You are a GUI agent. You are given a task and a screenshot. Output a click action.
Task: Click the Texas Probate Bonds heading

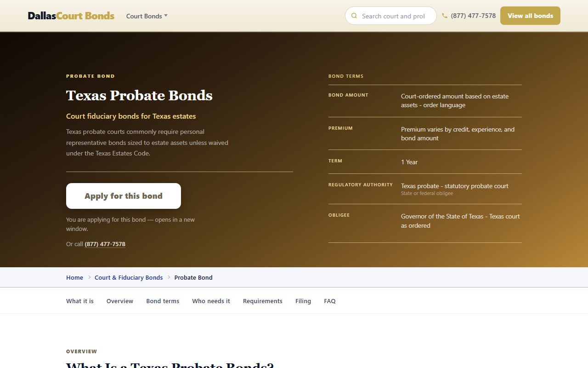(139, 96)
